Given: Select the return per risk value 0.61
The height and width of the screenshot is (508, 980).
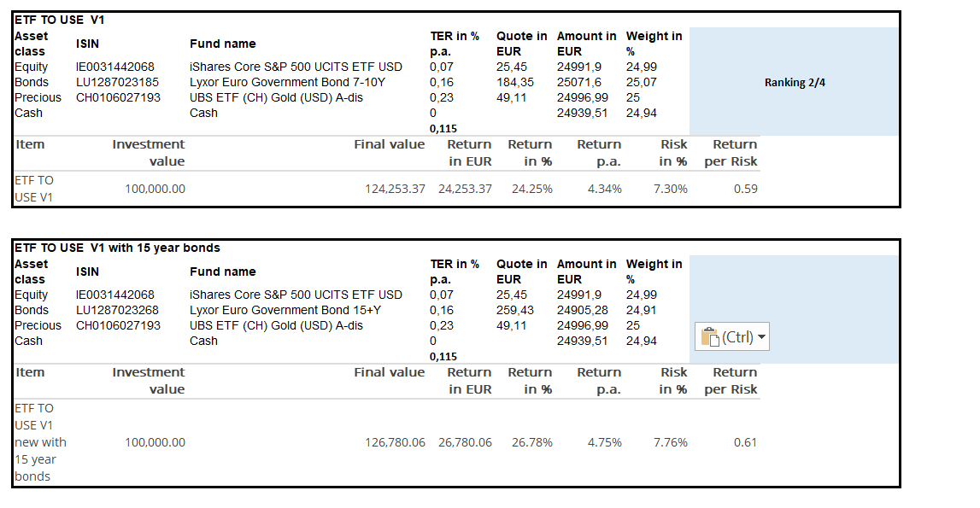Looking at the screenshot, I should tap(745, 442).
